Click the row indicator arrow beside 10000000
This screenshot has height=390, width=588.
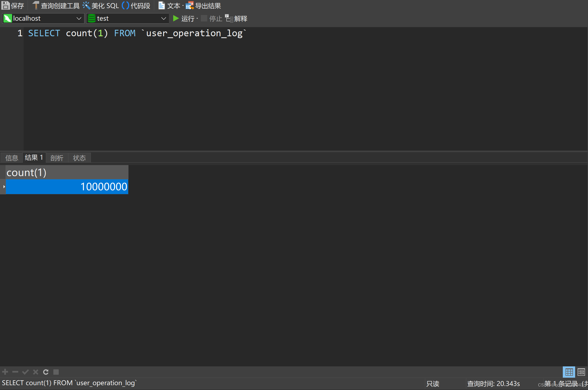(x=4, y=187)
